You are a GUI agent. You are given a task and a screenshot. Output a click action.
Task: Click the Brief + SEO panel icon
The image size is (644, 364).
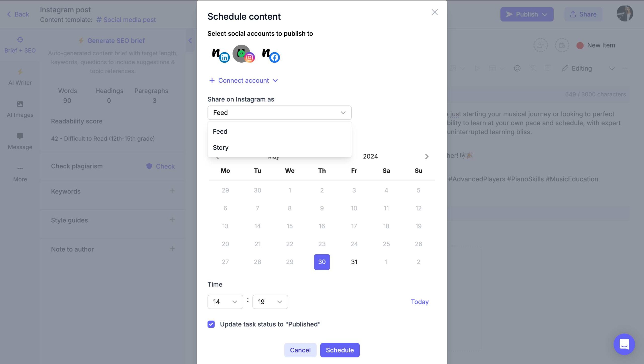pos(20,40)
